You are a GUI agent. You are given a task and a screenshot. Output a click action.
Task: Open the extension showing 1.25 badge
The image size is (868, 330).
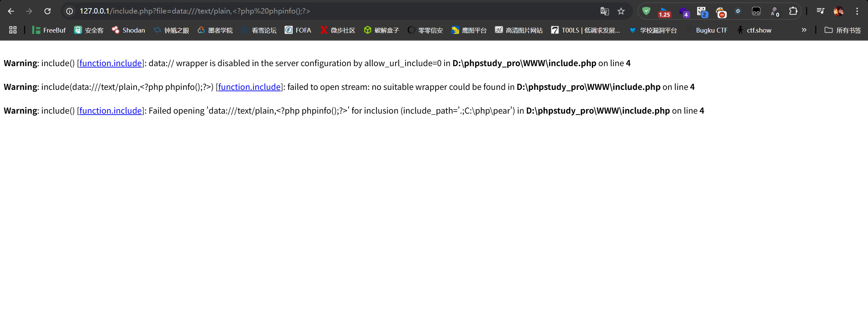664,12
